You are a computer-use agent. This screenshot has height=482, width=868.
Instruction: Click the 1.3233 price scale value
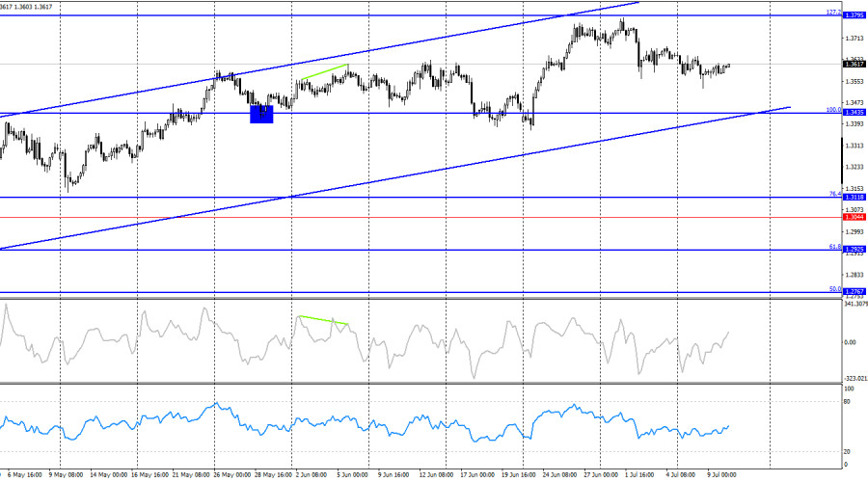(854, 167)
